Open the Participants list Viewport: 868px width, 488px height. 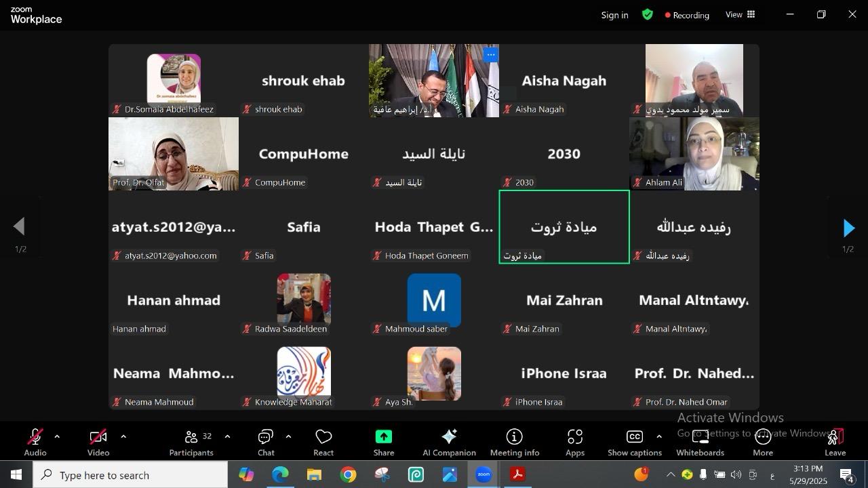click(x=191, y=442)
